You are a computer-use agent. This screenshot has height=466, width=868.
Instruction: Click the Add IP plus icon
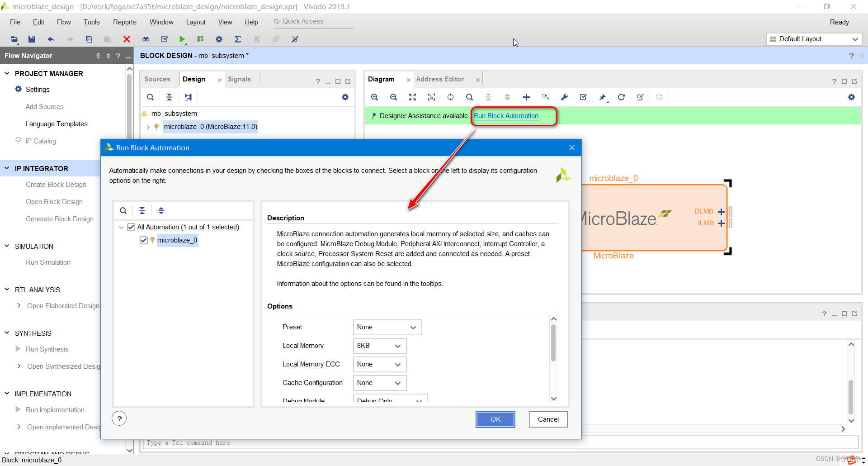point(527,97)
